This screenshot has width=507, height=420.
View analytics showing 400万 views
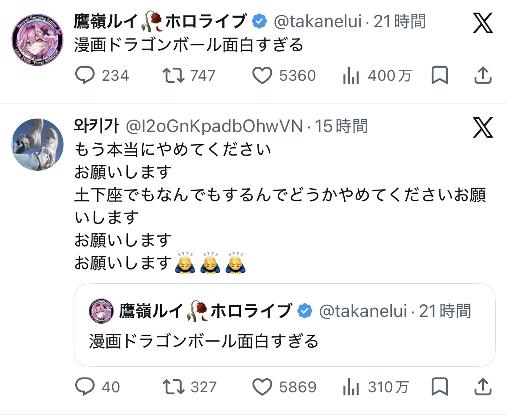pyautogui.click(x=351, y=76)
